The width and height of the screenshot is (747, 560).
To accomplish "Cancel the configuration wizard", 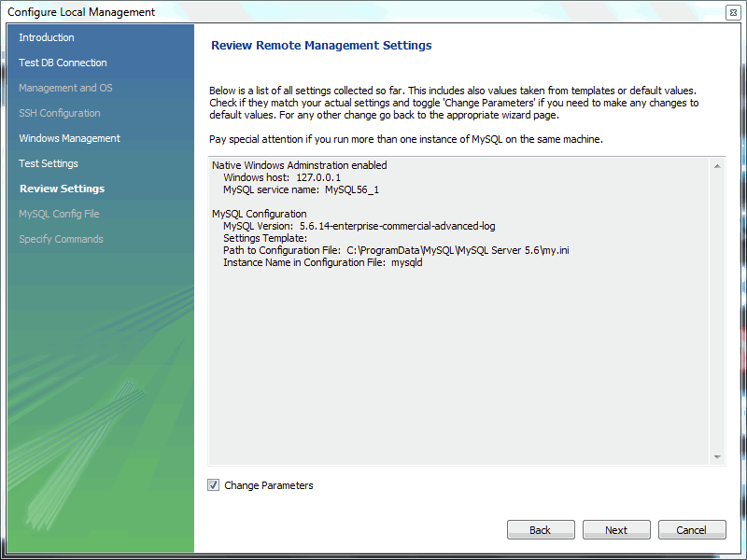I will (692, 530).
